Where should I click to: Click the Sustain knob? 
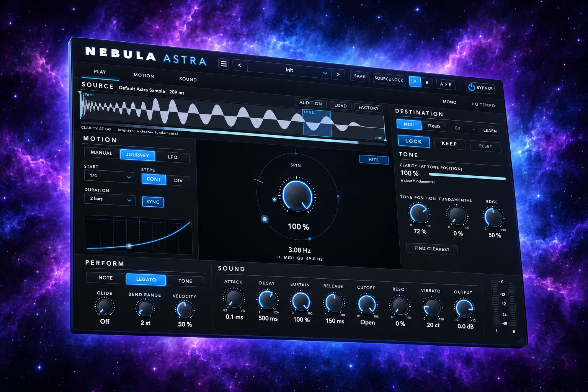tap(301, 301)
